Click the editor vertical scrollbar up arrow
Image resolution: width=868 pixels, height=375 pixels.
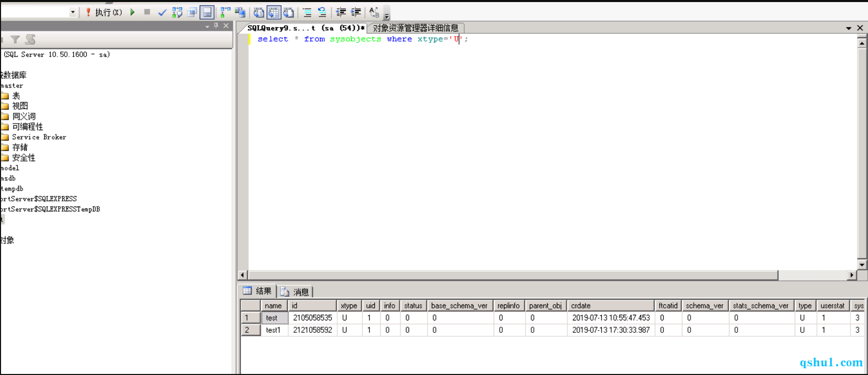click(x=862, y=43)
